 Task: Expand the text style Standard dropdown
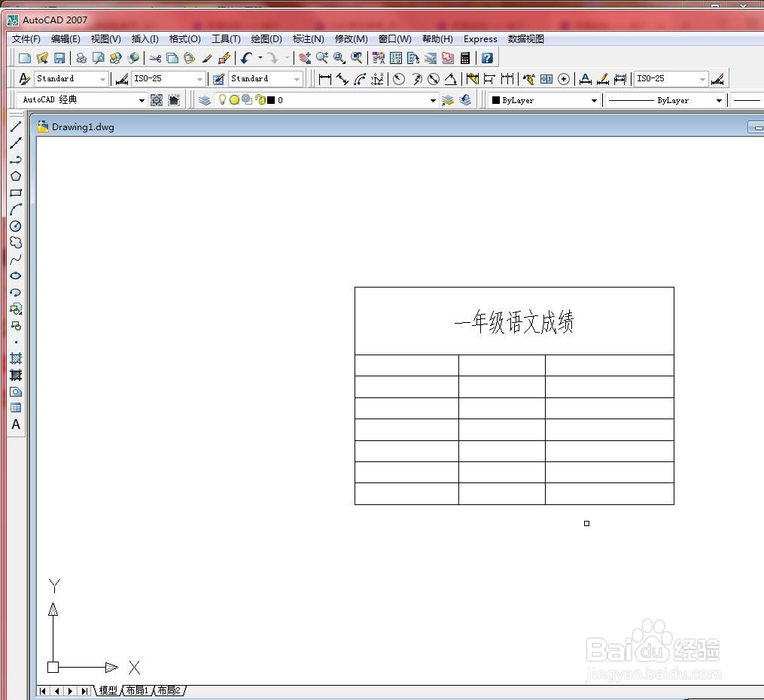102,79
